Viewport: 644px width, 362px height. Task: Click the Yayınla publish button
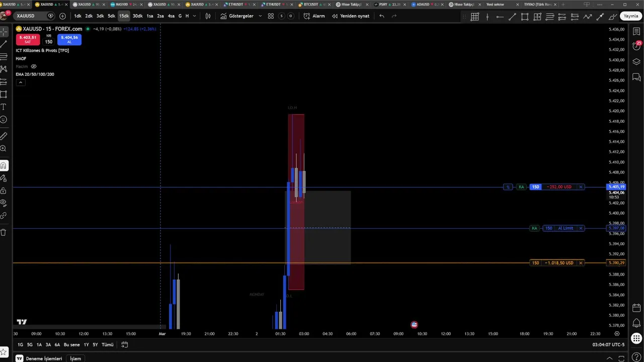tap(631, 16)
